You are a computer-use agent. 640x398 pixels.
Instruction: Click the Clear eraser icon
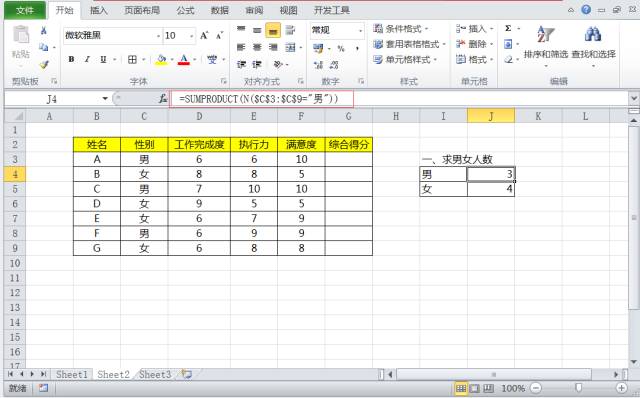point(508,60)
